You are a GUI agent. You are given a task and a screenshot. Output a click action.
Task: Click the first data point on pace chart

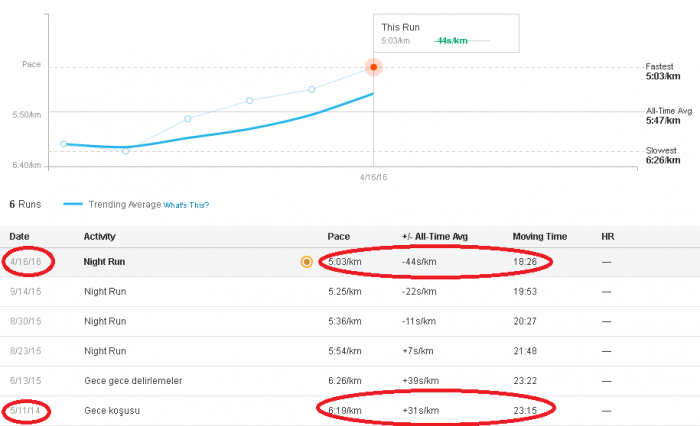point(64,144)
